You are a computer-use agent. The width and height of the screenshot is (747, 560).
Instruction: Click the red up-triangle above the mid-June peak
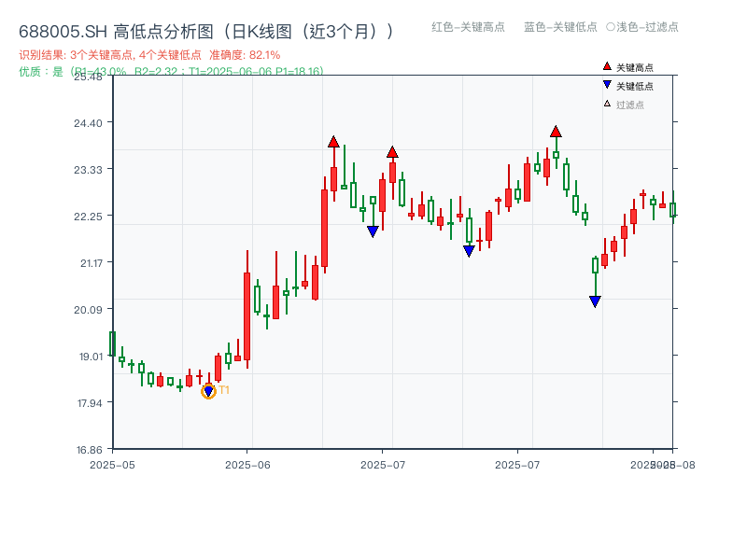332,143
